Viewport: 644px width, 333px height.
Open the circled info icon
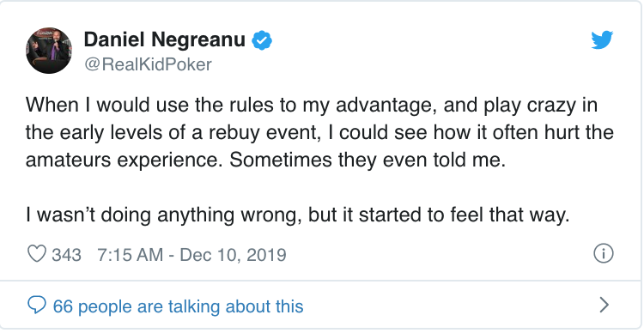pyautogui.click(x=604, y=254)
